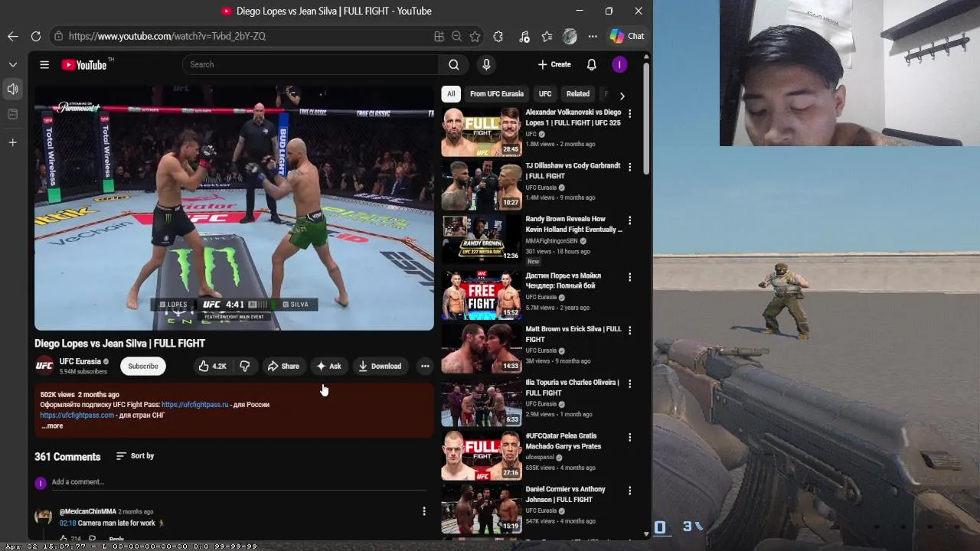This screenshot has height=551, width=980.
Task: Open options for Dillashaw vs Garbrandt video
Action: tap(630, 167)
